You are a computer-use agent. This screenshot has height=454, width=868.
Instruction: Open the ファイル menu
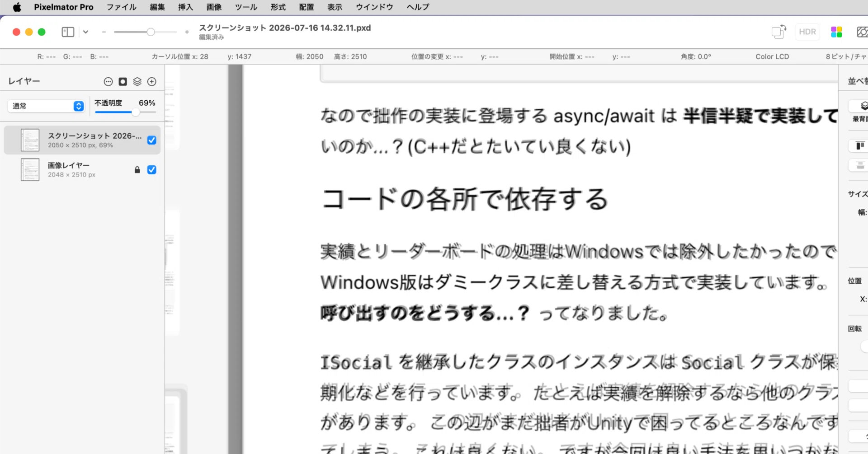(121, 7)
